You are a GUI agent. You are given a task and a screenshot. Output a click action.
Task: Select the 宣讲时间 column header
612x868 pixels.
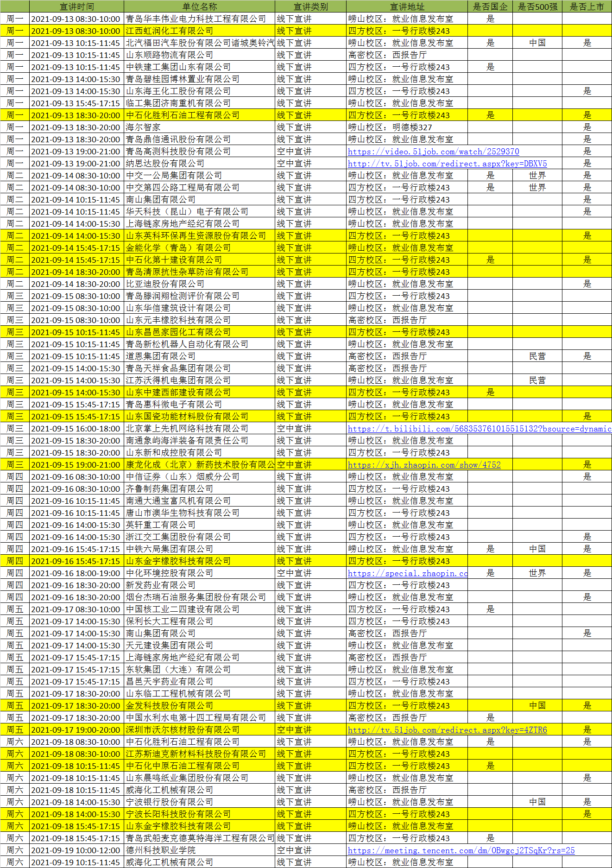pos(76,6)
